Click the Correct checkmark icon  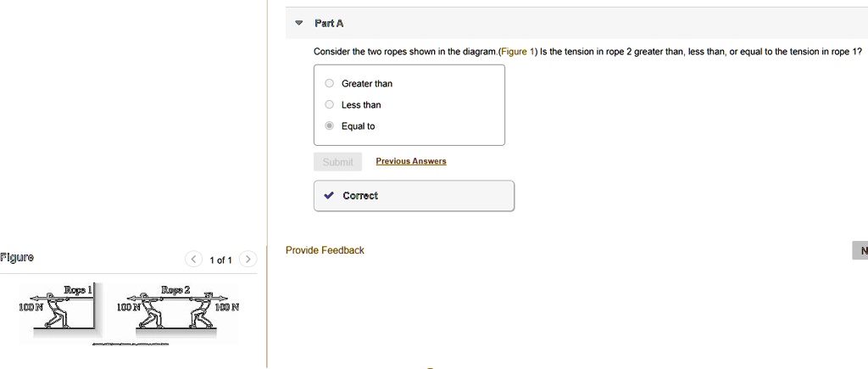330,196
